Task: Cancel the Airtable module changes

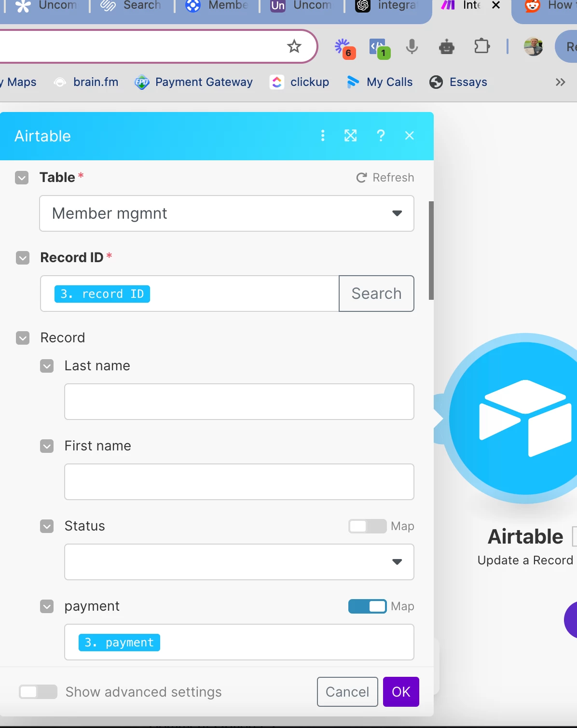Action: tap(347, 692)
